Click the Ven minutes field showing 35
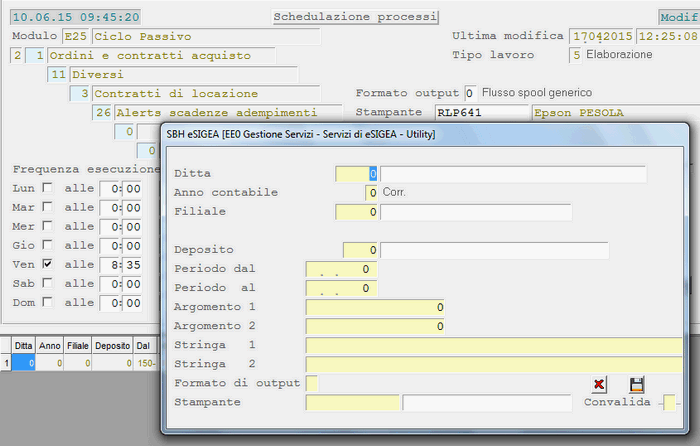The image size is (700, 446). pyautogui.click(x=133, y=265)
